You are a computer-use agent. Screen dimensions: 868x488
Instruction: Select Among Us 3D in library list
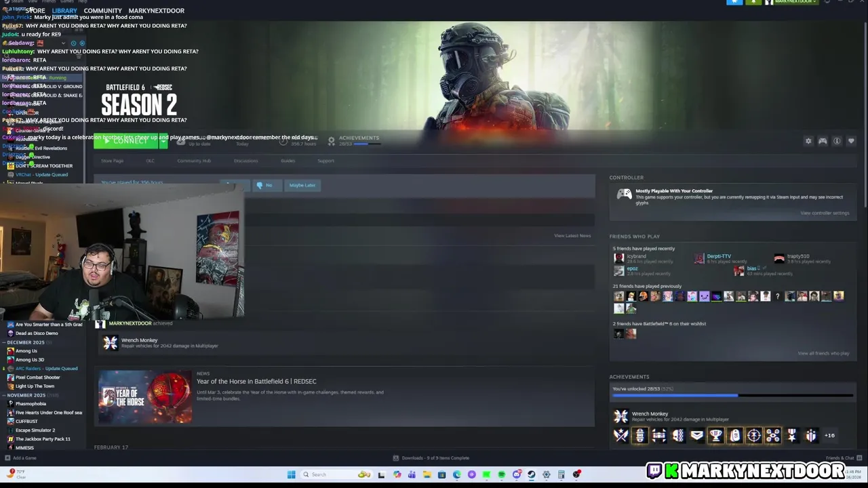29,360
